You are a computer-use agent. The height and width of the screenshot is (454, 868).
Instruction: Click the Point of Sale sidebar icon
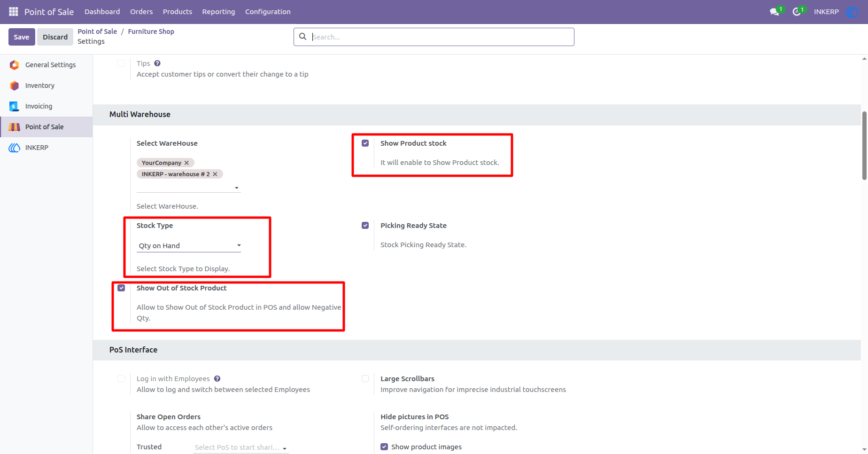coord(15,127)
